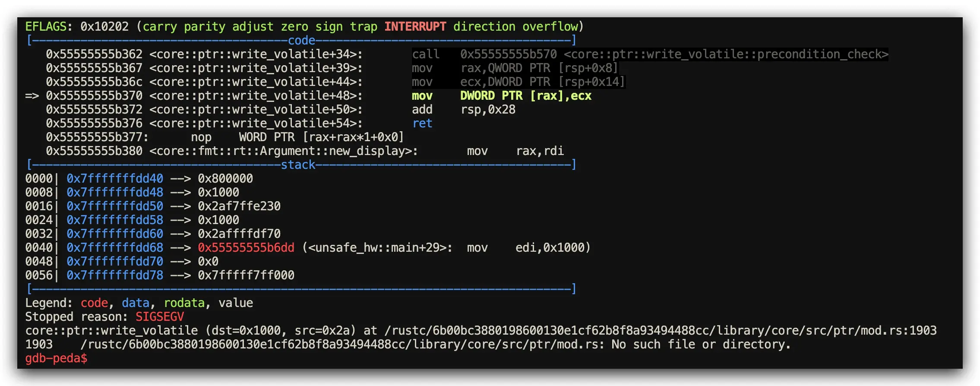This screenshot has width=980, height=386.
Task: Click stack address 0x7fffffffdd58
Action: click(115, 220)
